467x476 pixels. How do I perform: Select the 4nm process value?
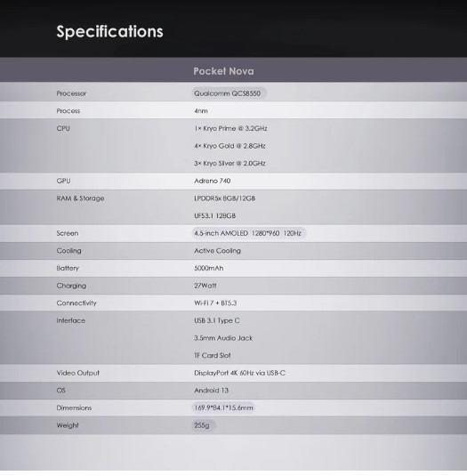click(201, 111)
